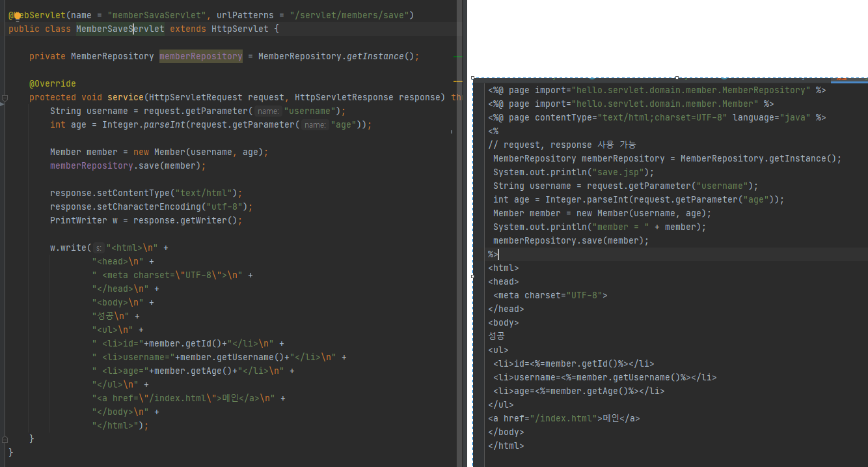Image resolution: width=868 pixels, height=467 pixels.
Task: Click the setCharacterEncoding("utf-8") line
Action: pos(152,206)
